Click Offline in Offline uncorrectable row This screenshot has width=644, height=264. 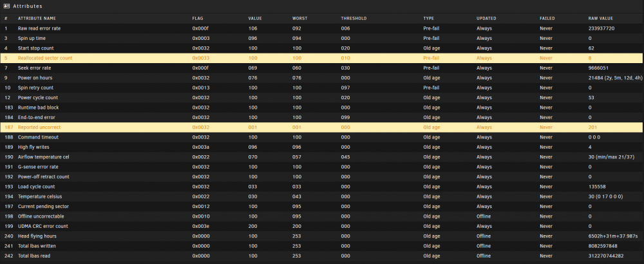click(x=484, y=216)
